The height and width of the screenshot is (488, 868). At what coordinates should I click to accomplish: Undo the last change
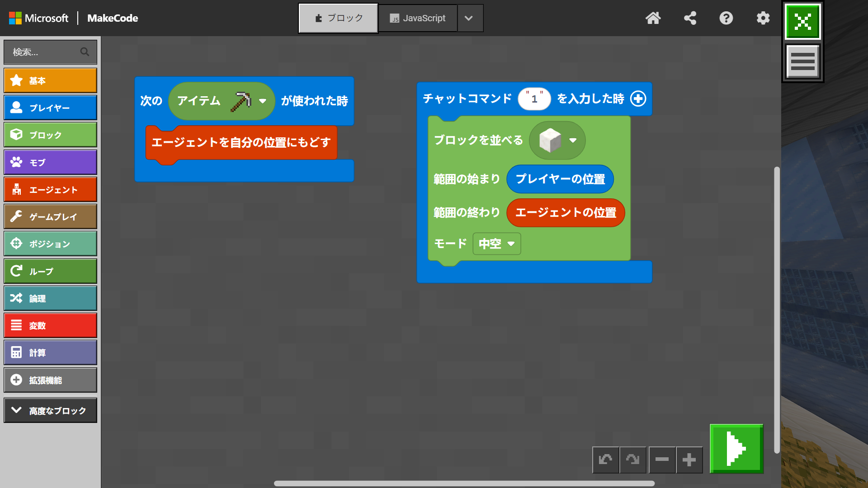click(x=605, y=460)
